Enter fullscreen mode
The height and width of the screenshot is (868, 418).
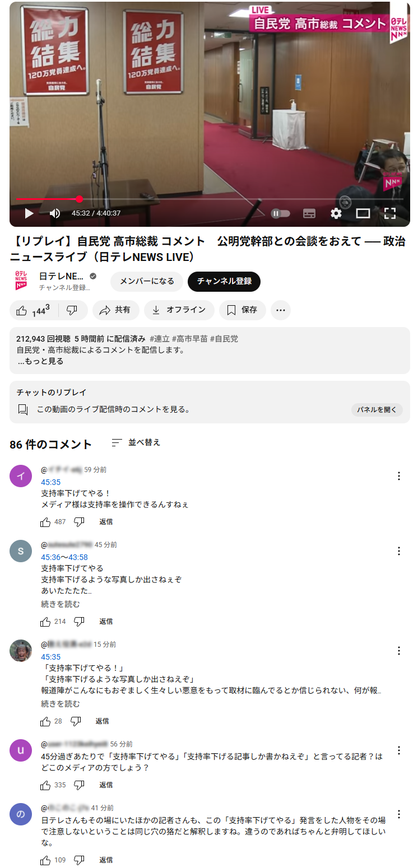(x=390, y=213)
